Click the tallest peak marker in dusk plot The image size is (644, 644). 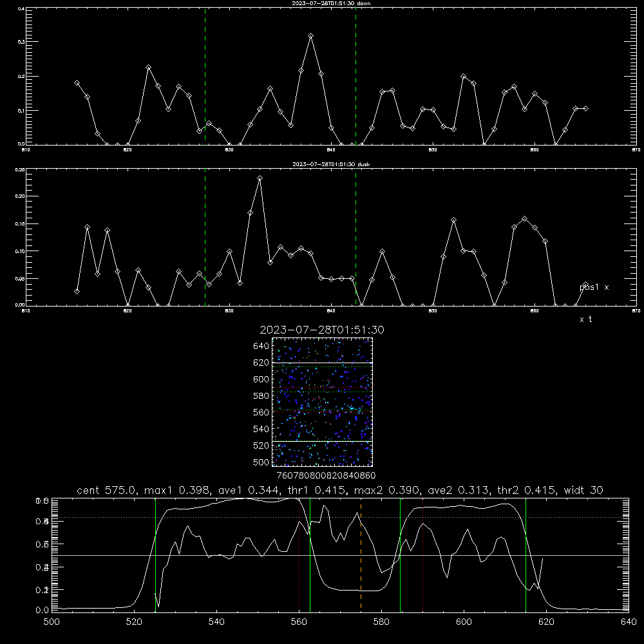[260, 178]
